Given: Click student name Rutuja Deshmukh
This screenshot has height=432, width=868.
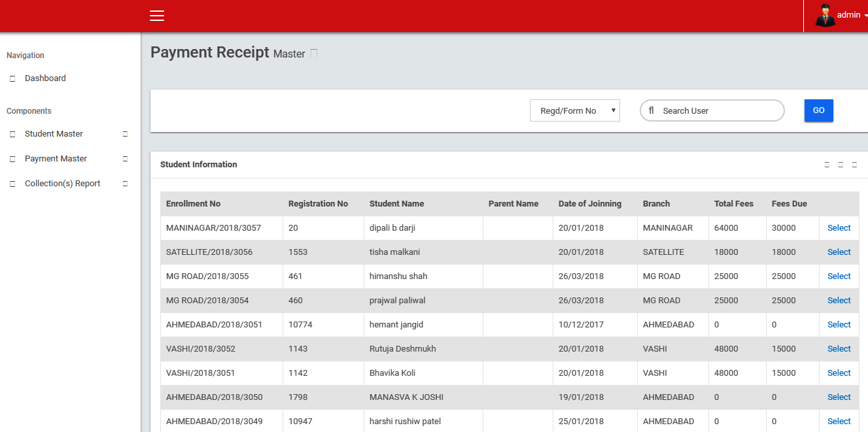Looking at the screenshot, I should (x=403, y=349).
